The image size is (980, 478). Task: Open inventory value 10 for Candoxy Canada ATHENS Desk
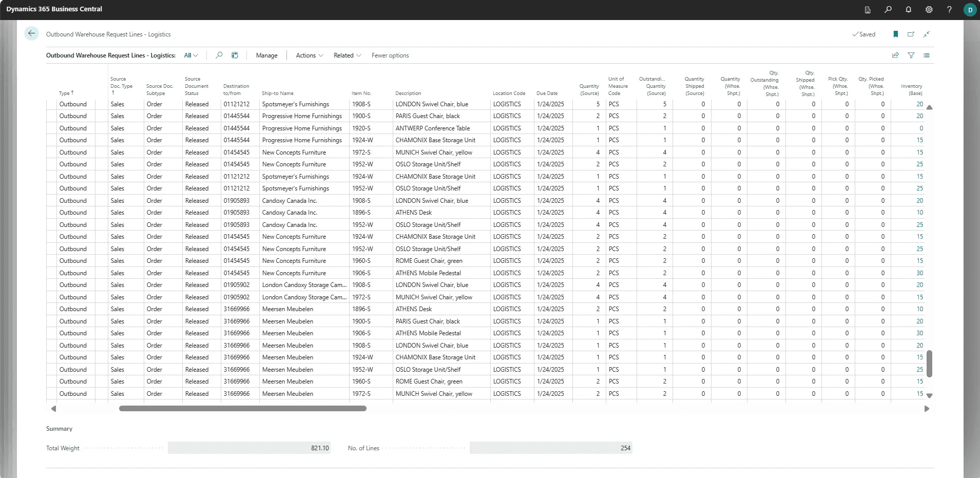click(x=919, y=213)
